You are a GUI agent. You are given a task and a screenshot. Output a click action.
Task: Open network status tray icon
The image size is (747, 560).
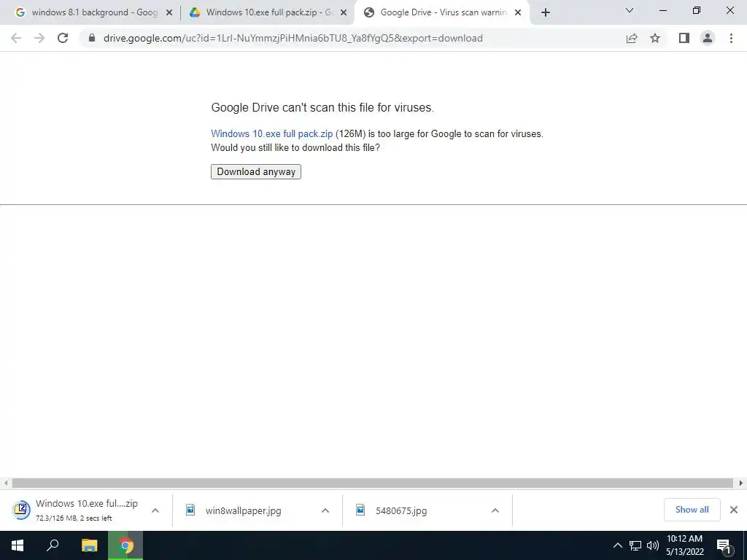click(635, 545)
